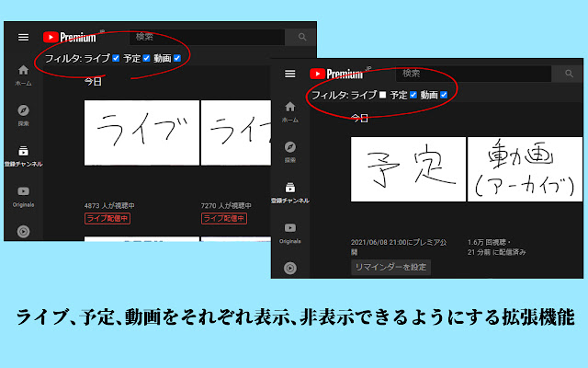The image size is (588, 368).
Task: Click 4873 人が視聴中 text
Action: [x=109, y=206]
